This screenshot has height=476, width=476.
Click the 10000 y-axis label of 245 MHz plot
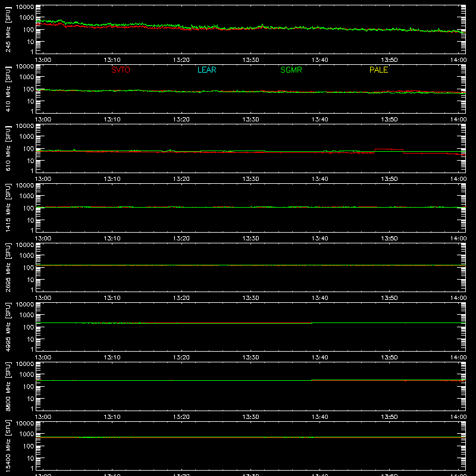[25, 7]
